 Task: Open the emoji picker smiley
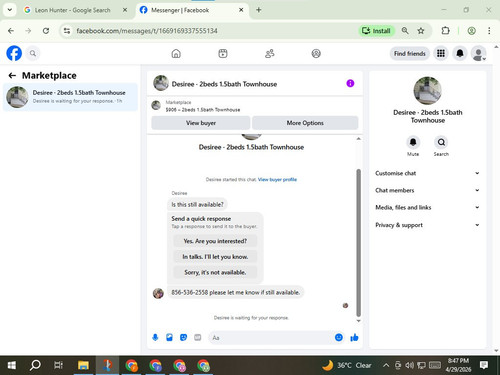pos(339,337)
